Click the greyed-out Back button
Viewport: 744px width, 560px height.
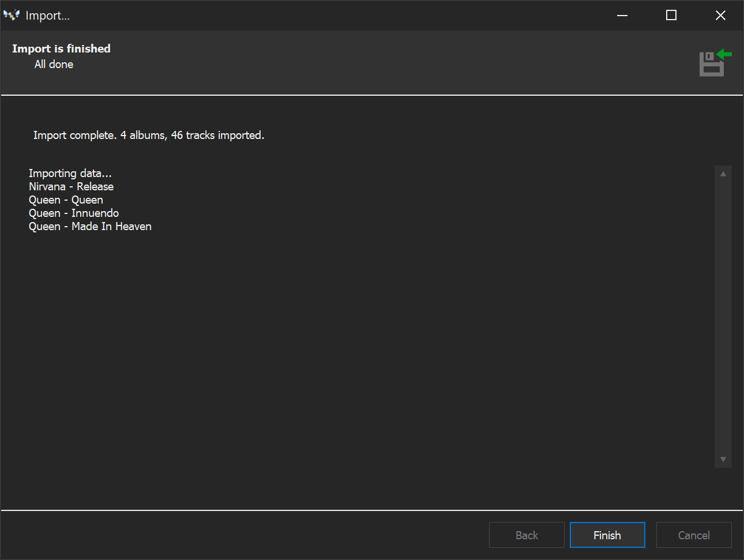pos(526,535)
